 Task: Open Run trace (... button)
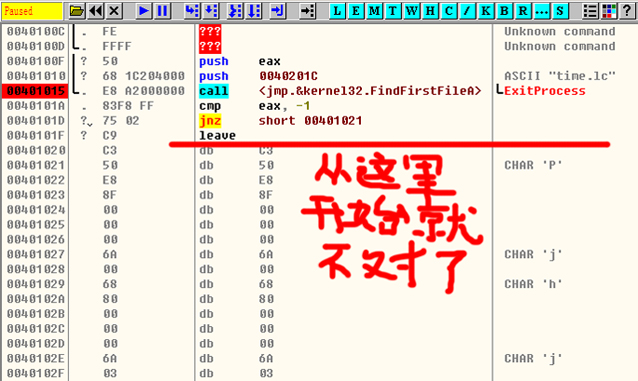(541, 11)
